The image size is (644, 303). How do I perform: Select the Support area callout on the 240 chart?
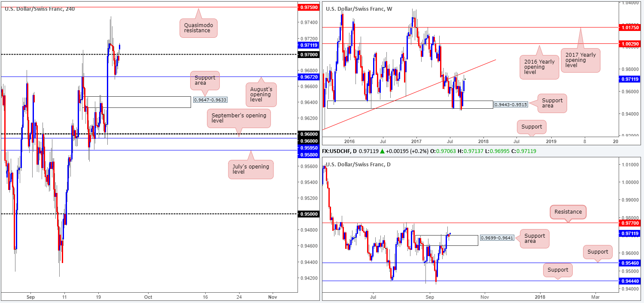[x=205, y=80]
